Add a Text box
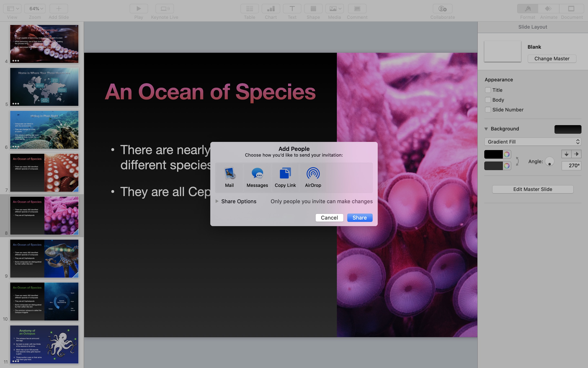The image size is (588, 368). coord(292,9)
